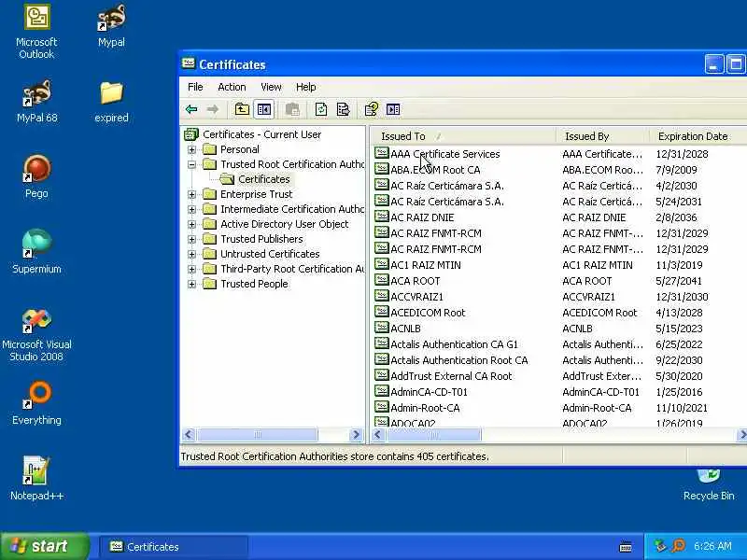Click Issued By cell 'ACA ROOT'
Screen dimensions: 747x560
tap(587, 281)
